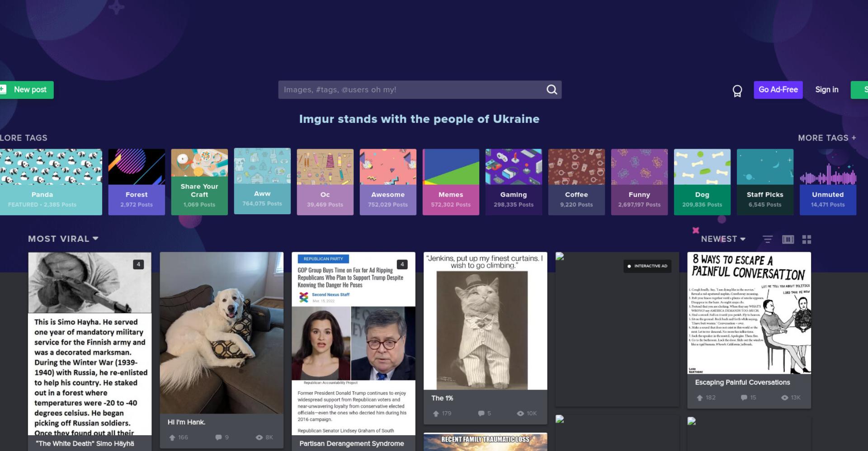Open the Gaming tag tile

click(514, 182)
